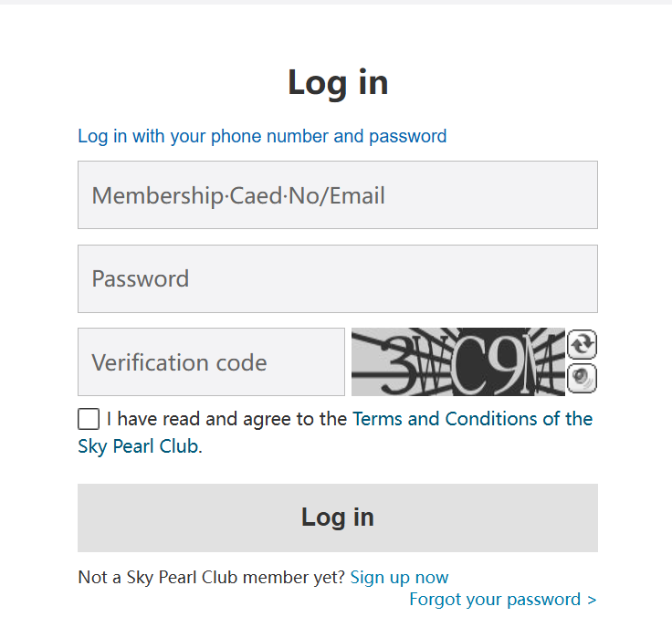Open the Sign up now link

point(399,578)
